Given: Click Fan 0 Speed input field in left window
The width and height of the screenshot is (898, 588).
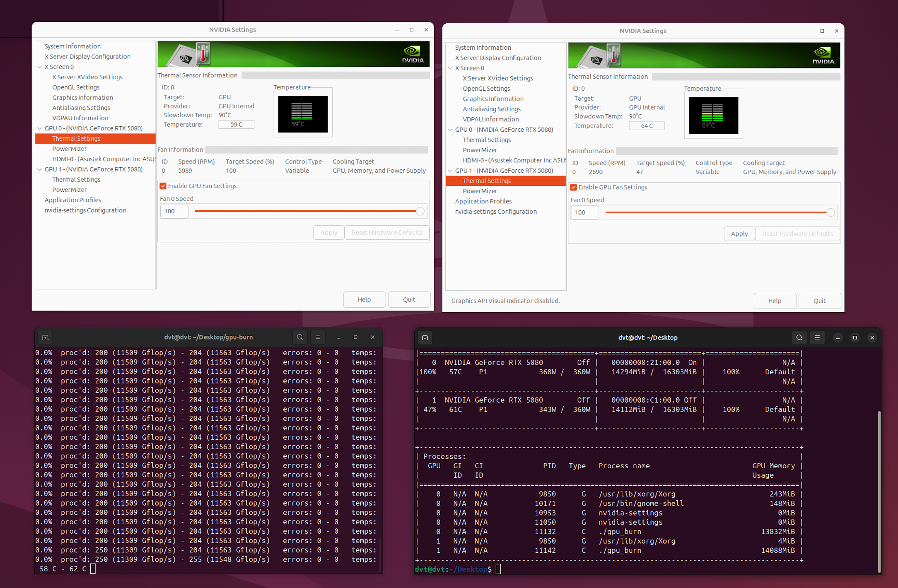Looking at the screenshot, I should [x=174, y=211].
